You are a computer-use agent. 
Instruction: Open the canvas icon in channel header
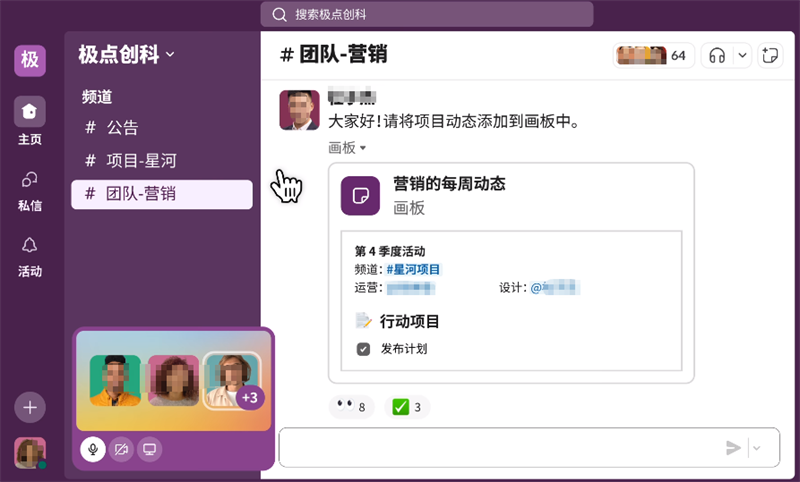pyautogui.click(x=769, y=56)
